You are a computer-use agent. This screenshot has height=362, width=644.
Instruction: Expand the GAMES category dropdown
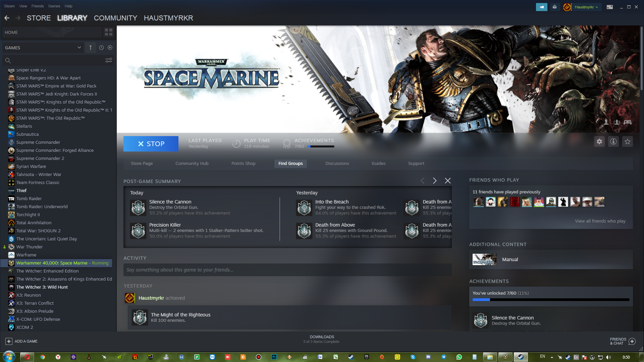(79, 48)
